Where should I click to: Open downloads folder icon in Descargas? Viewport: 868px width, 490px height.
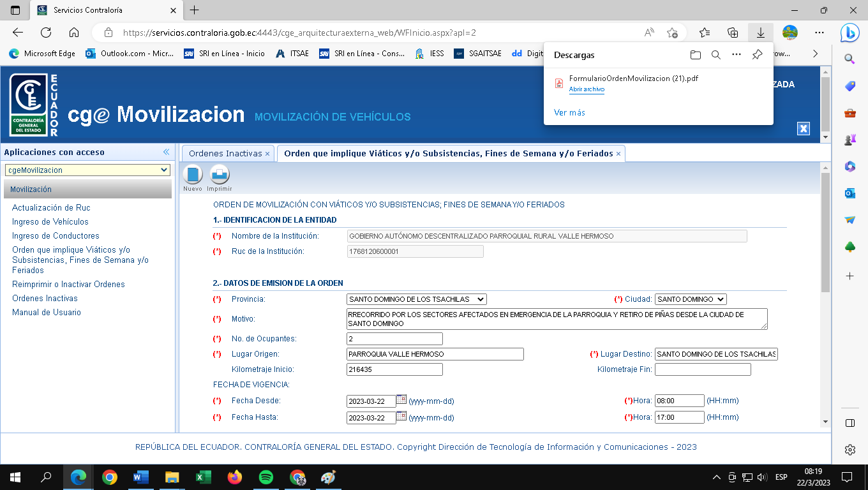click(696, 55)
